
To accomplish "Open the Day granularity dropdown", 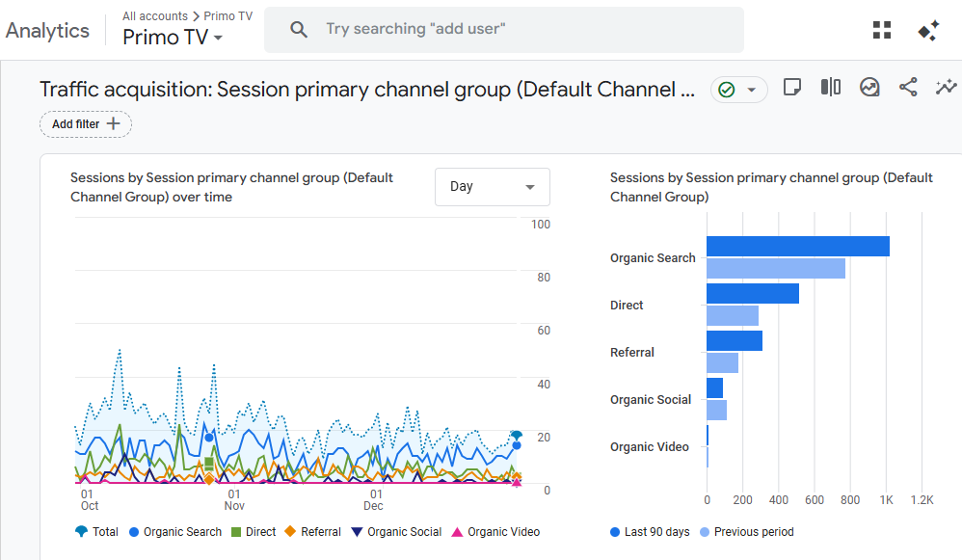I will point(492,187).
